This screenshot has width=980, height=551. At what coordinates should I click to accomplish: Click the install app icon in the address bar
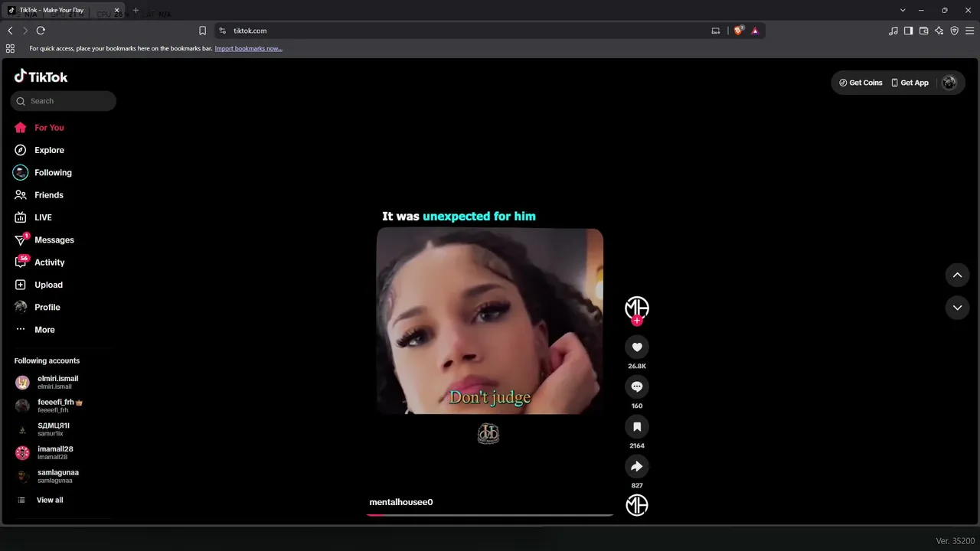(716, 31)
